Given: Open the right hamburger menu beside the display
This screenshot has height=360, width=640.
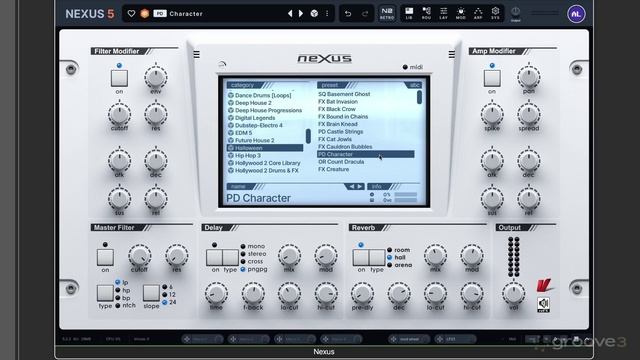Looking at the screenshot, I should point(451,54).
